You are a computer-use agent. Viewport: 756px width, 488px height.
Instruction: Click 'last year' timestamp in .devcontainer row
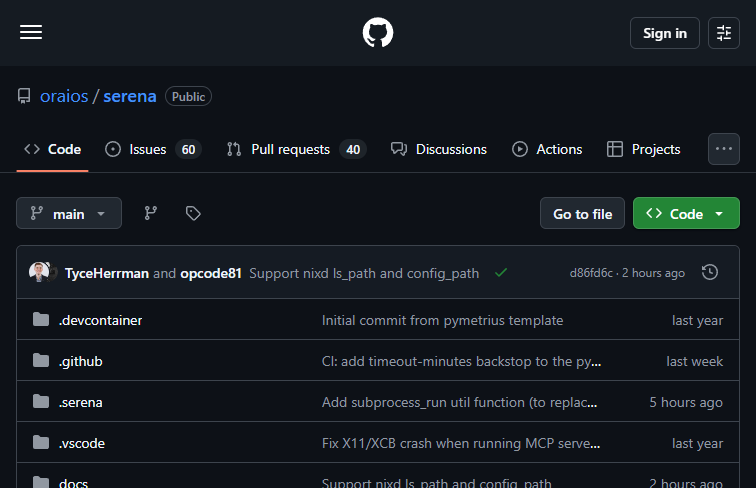[697, 320]
